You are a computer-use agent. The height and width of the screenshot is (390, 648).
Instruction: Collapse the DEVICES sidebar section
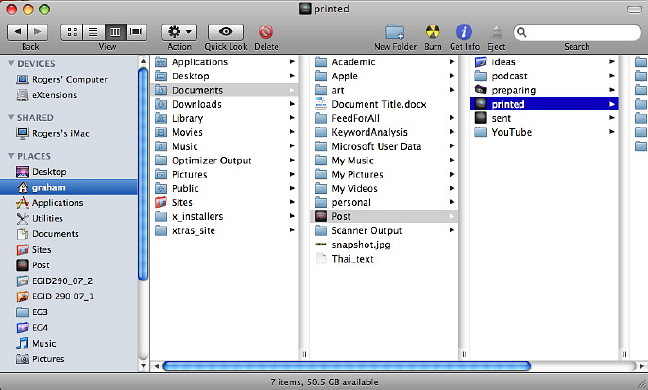click(x=11, y=63)
